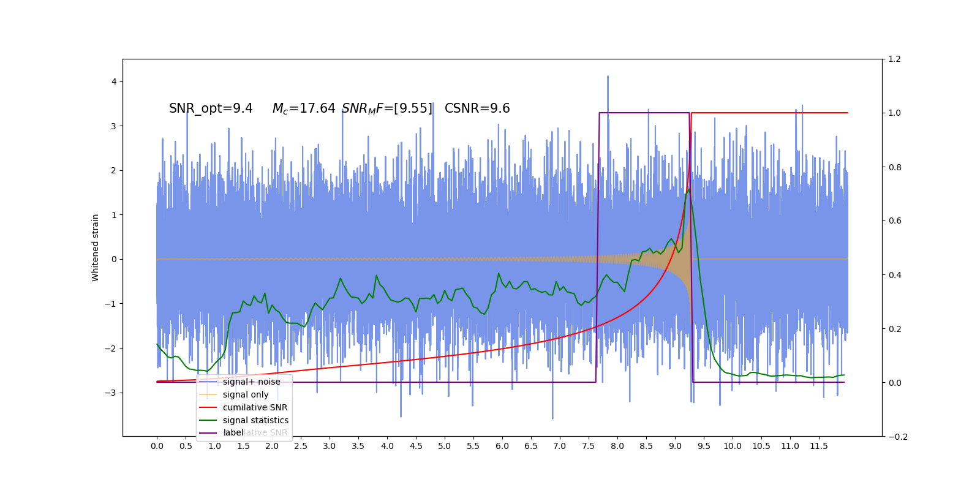Select the x-axis tick label 5.5

click(x=473, y=446)
